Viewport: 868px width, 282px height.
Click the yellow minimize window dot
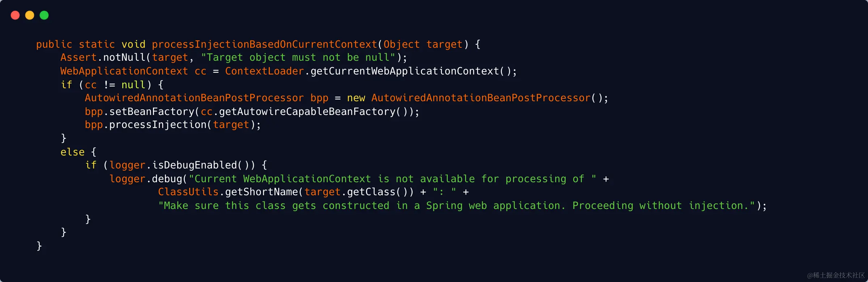(x=30, y=15)
